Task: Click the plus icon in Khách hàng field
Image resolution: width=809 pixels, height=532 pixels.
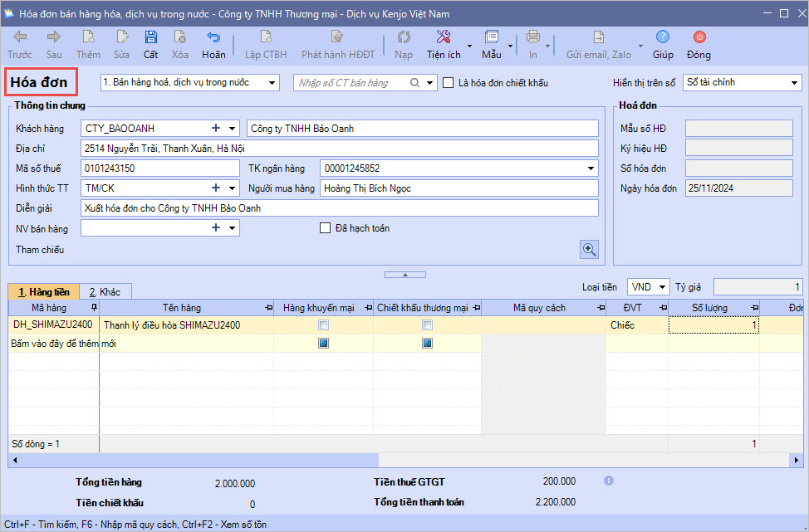Action: [216, 129]
